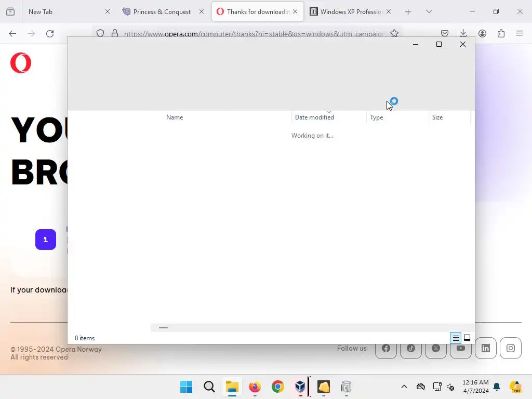Open Firefox extensions puzzle icon
532x399 pixels.
pyautogui.click(x=501, y=33)
